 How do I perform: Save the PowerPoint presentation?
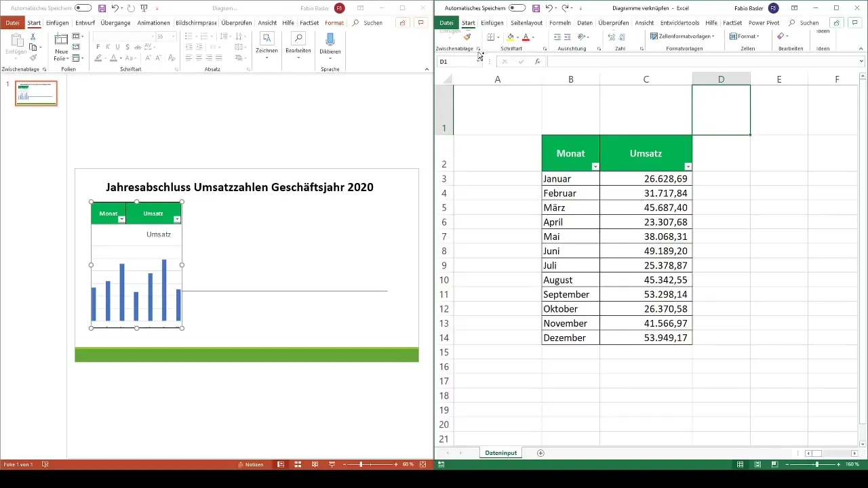click(x=102, y=8)
